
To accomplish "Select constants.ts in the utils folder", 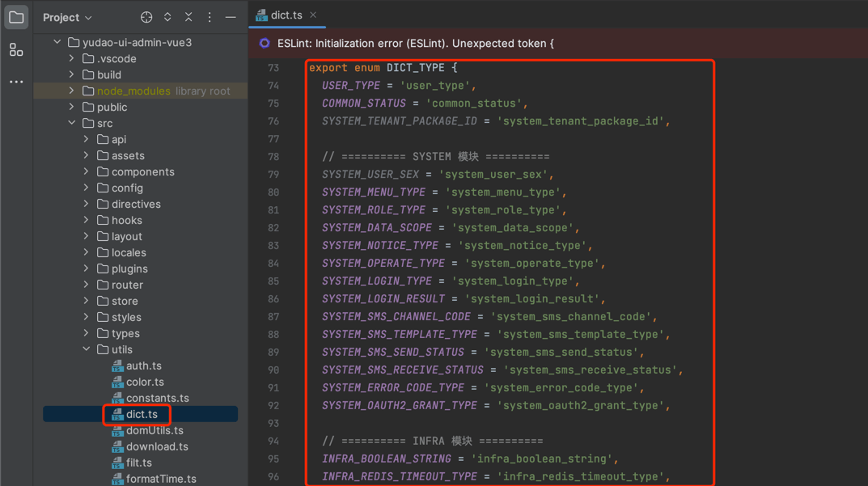I will pos(157,398).
